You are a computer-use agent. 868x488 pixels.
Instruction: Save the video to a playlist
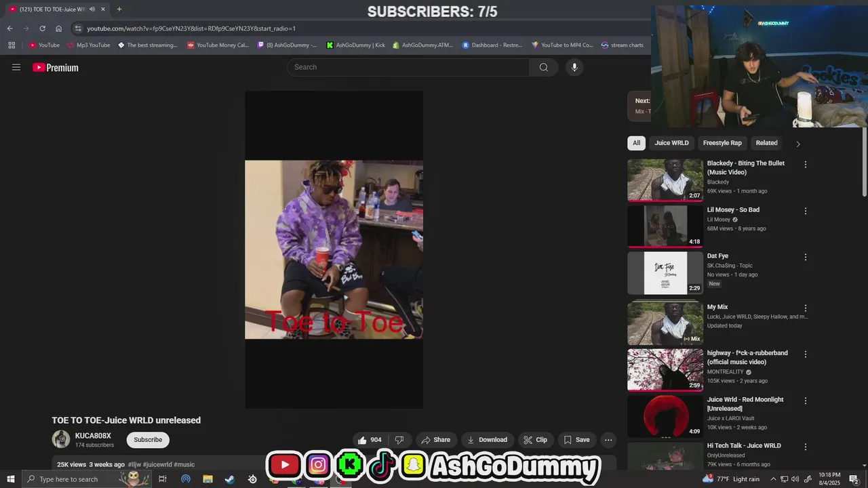click(x=576, y=440)
